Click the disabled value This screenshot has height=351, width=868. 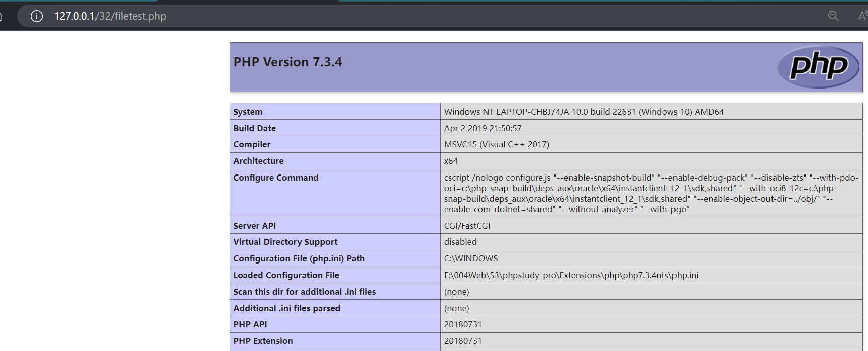(460, 242)
